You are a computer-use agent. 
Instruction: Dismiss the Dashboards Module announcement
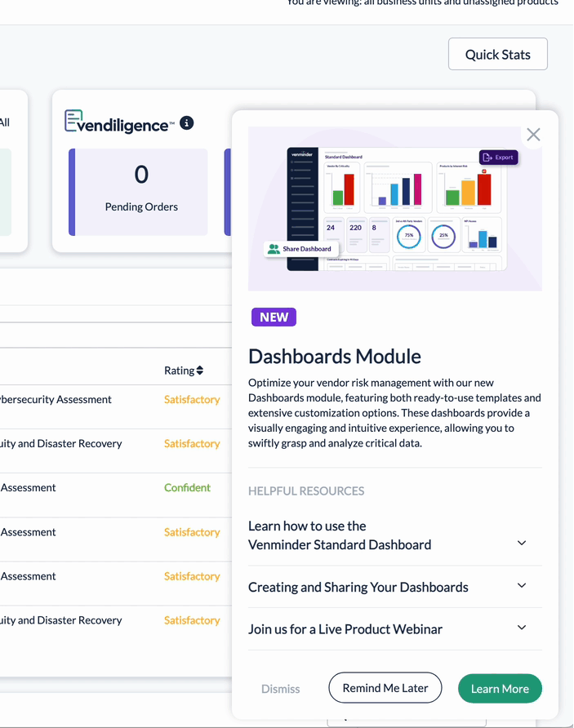coord(281,689)
